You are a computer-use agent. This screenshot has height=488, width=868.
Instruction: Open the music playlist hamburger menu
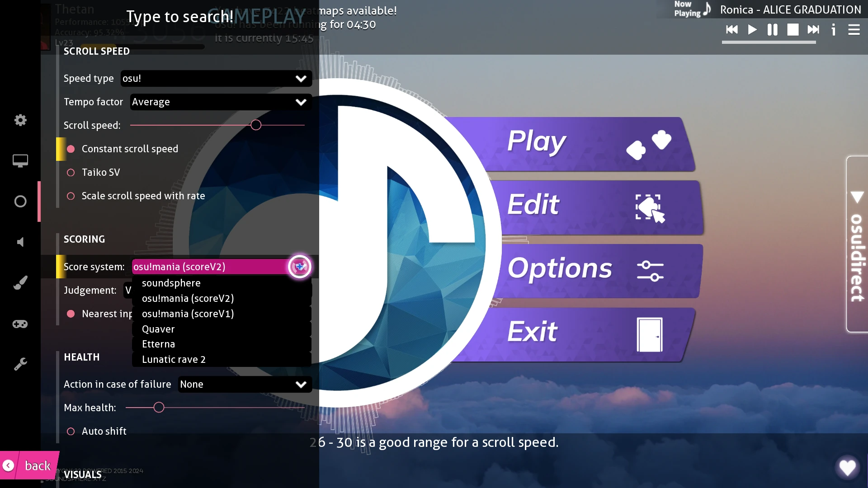pos(854,30)
